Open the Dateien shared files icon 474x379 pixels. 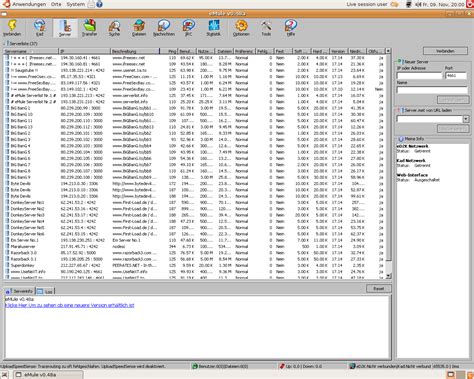(139, 28)
